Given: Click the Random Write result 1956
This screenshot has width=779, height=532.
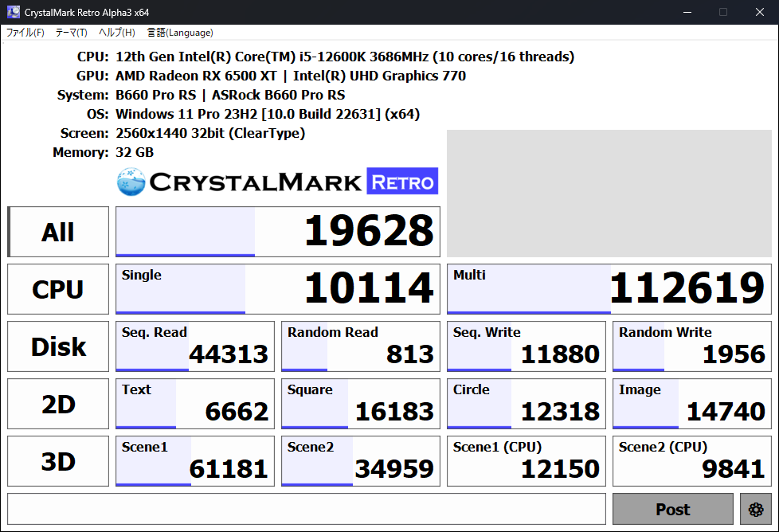Looking at the screenshot, I should pyautogui.click(x=692, y=346).
